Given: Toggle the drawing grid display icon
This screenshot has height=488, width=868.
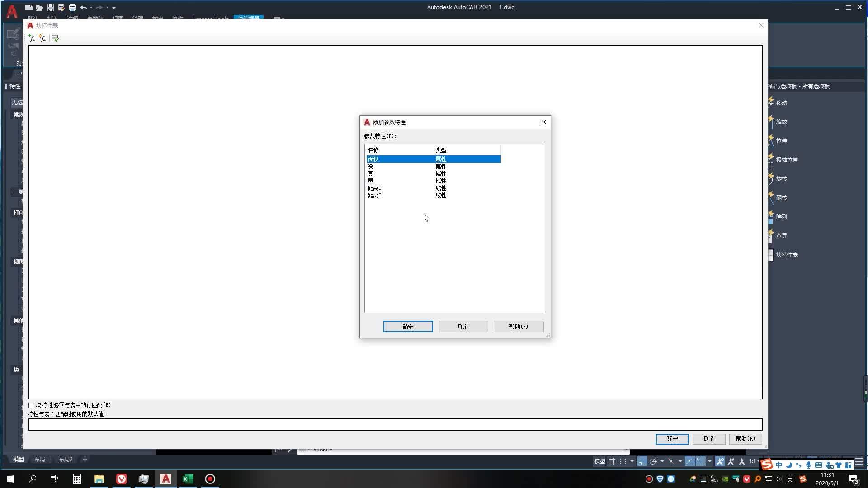Looking at the screenshot, I should (612, 461).
